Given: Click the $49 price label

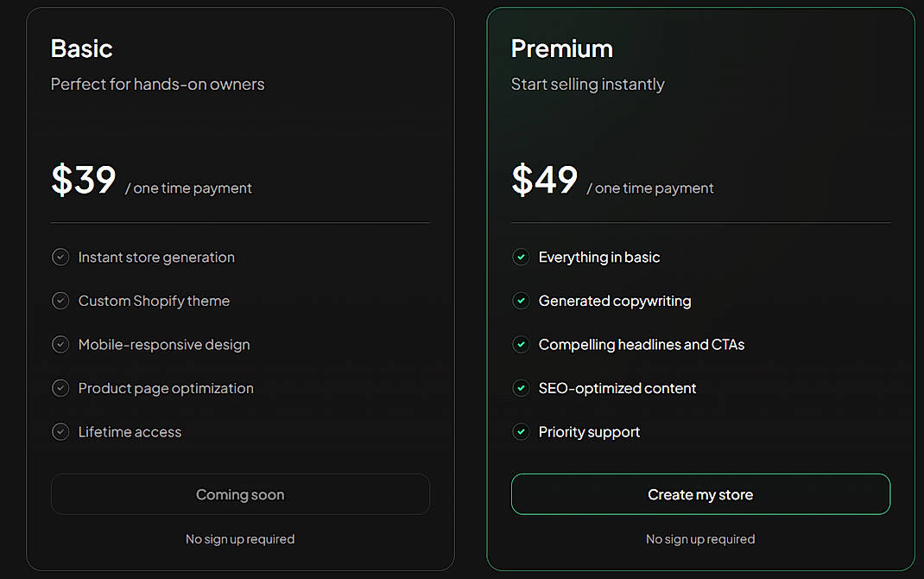Looking at the screenshot, I should tap(544, 181).
